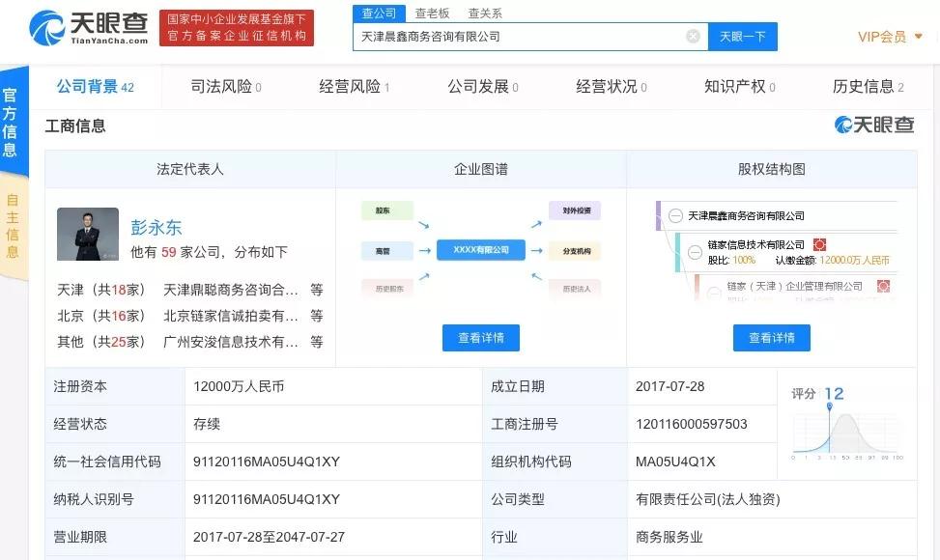Collapse the 天津晨鑫商务咨询有限公司 tree node
This screenshot has width=940, height=560.
675,215
